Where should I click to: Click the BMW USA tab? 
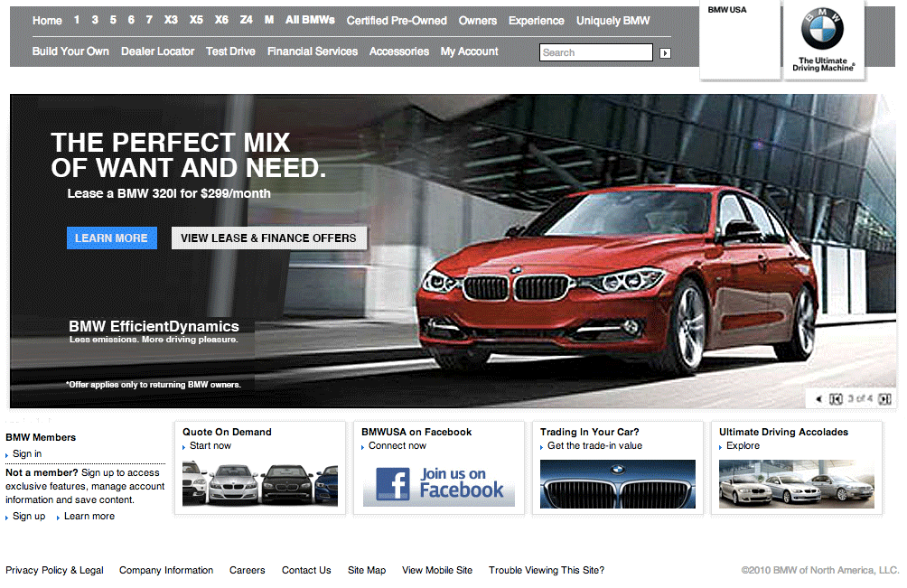click(740, 41)
